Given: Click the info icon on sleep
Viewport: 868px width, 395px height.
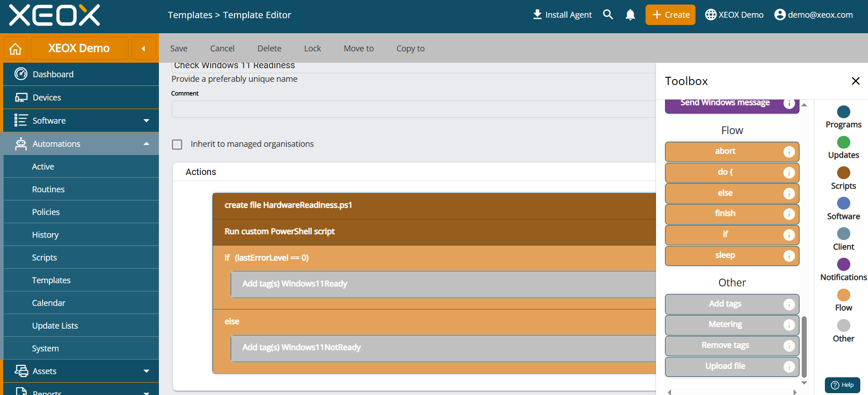Looking at the screenshot, I should point(789,255).
